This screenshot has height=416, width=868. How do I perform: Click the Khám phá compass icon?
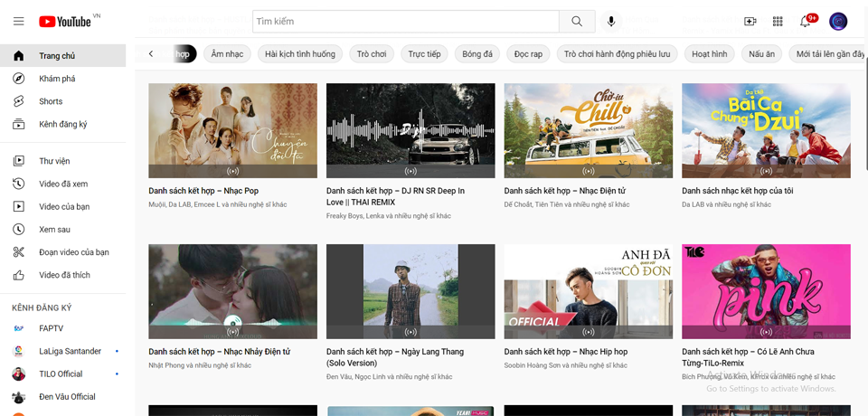[19, 78]
